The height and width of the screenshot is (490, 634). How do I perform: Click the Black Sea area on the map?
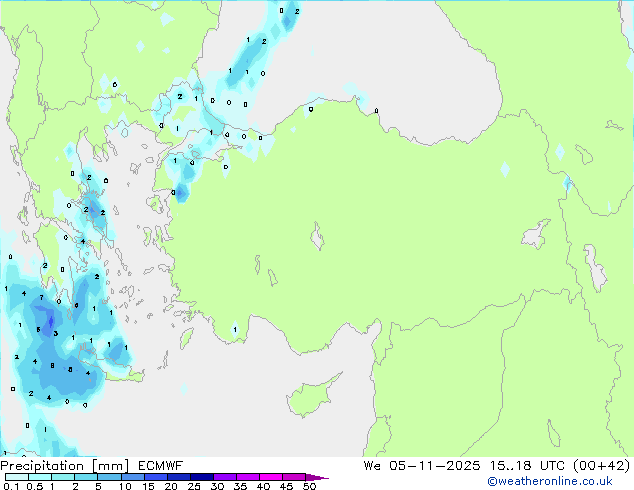364,61
